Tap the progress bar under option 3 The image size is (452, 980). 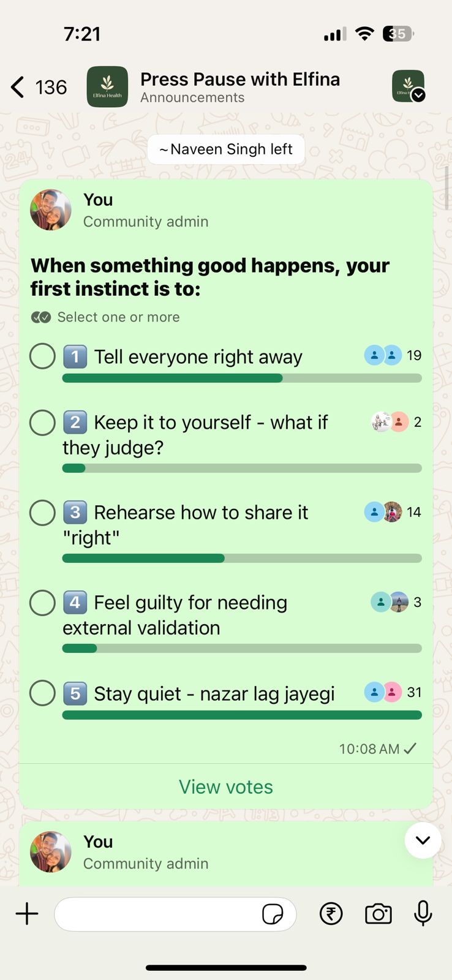pyautogui.click(x=241, y=558)
